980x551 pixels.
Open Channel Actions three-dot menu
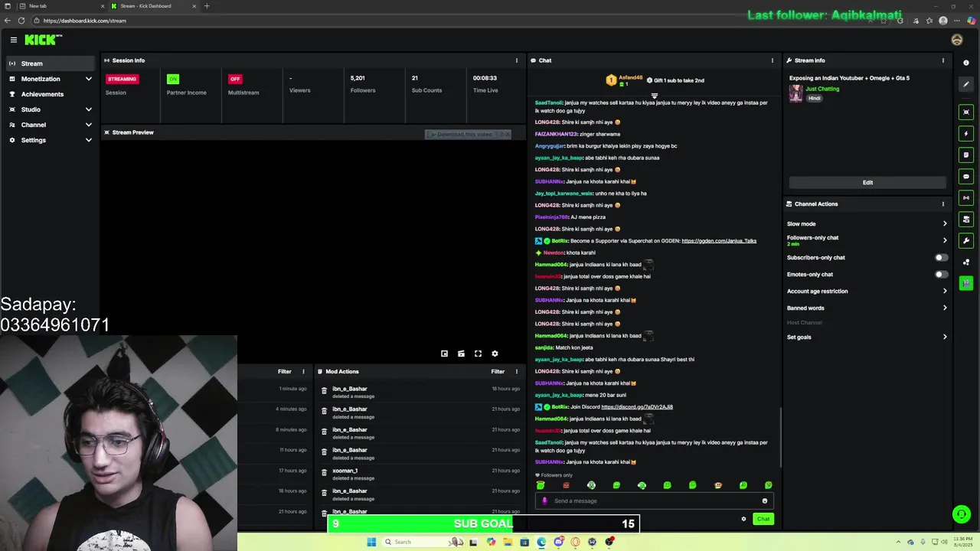click(x=942, y=204)
